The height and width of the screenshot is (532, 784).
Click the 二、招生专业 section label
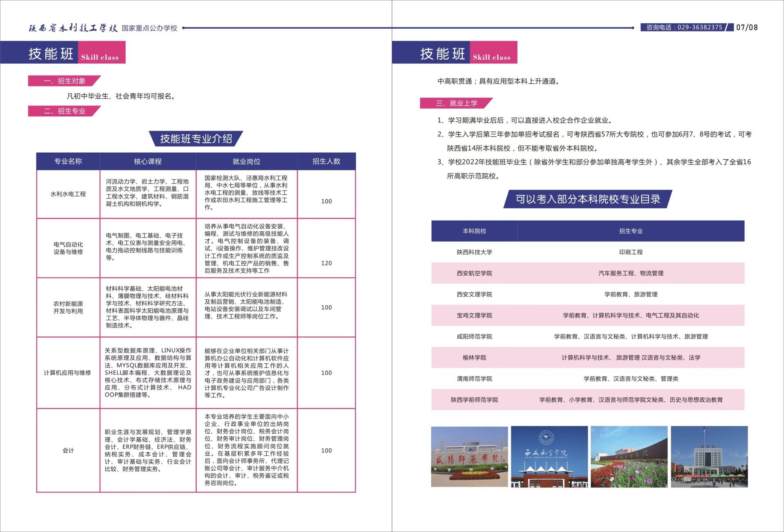pos(65,111)
